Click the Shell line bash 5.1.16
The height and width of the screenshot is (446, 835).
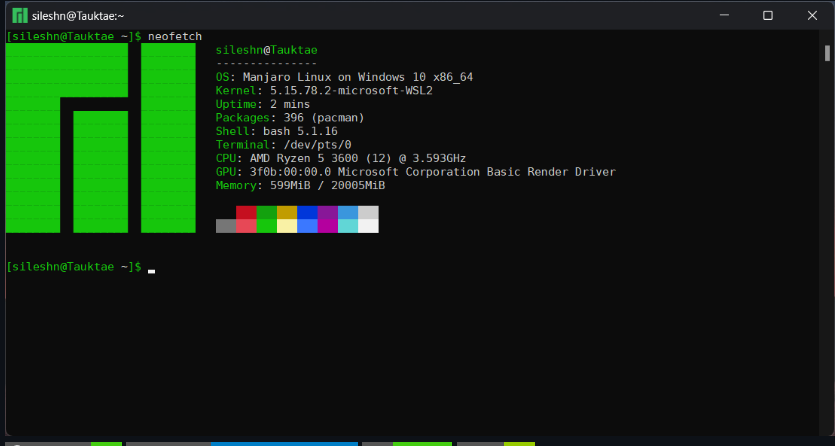[276, 131]
